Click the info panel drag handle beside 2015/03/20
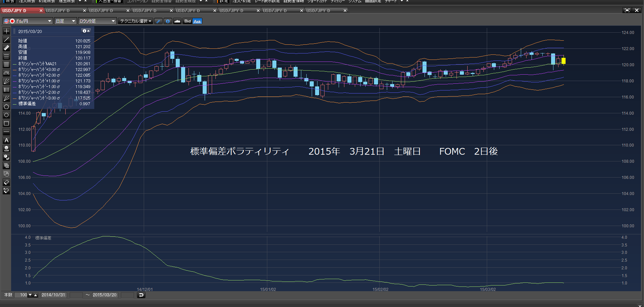Image resolution: width=644 pixels, height=307 pixels. tap(14, 31)
